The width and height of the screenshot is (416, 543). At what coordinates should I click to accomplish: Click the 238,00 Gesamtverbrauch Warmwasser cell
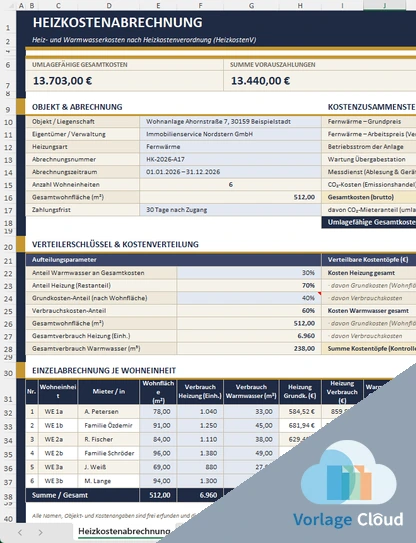(249, 348)
